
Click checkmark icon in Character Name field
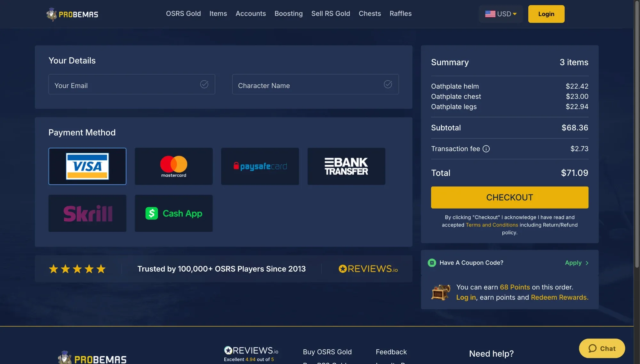point(388,84)
